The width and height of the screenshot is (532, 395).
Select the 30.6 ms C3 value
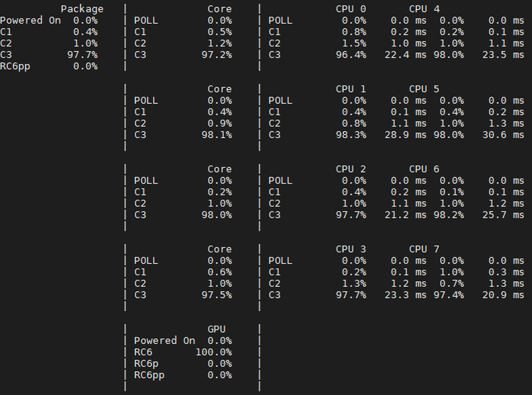tap(506, 135)
